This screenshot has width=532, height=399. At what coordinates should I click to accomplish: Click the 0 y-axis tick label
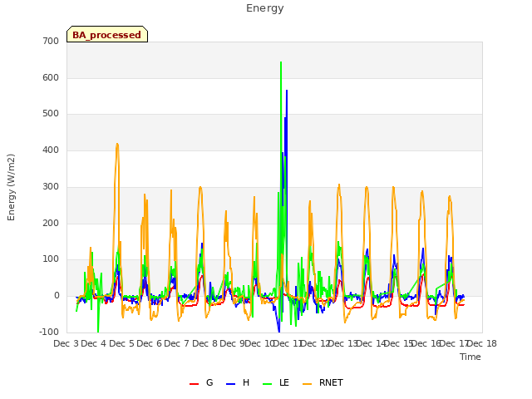click(x=57, y=296)
